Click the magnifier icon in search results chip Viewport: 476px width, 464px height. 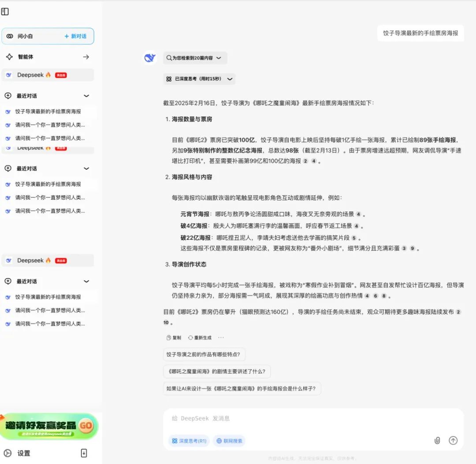(169, 58)
